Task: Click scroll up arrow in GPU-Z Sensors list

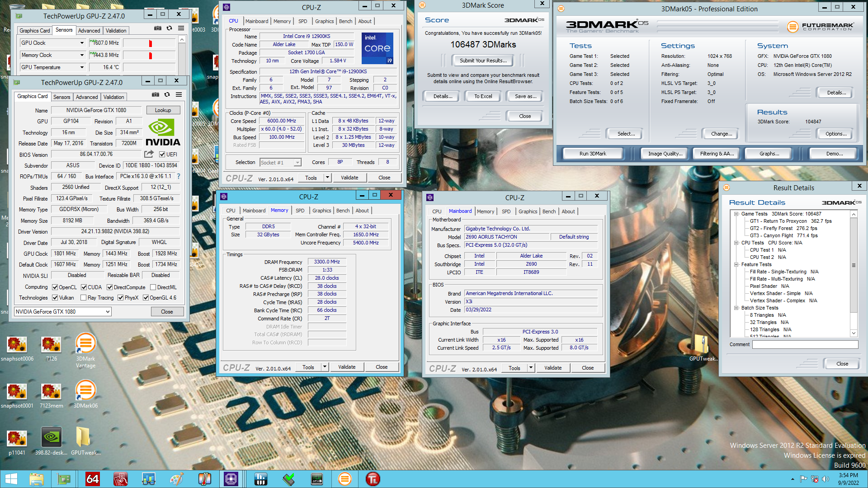Action: [x=182, y=39]
